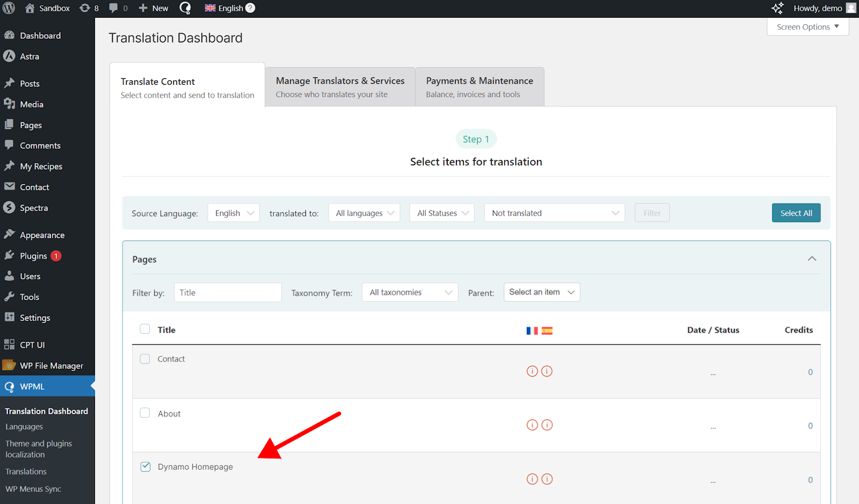Open comments bubble in admin bar
This screenshot has height=504, width=859.
(118, 8)
